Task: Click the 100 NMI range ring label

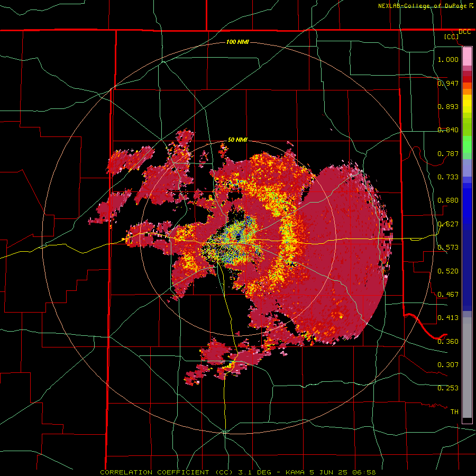Action: pyautogui.click(x=237, y=42)
